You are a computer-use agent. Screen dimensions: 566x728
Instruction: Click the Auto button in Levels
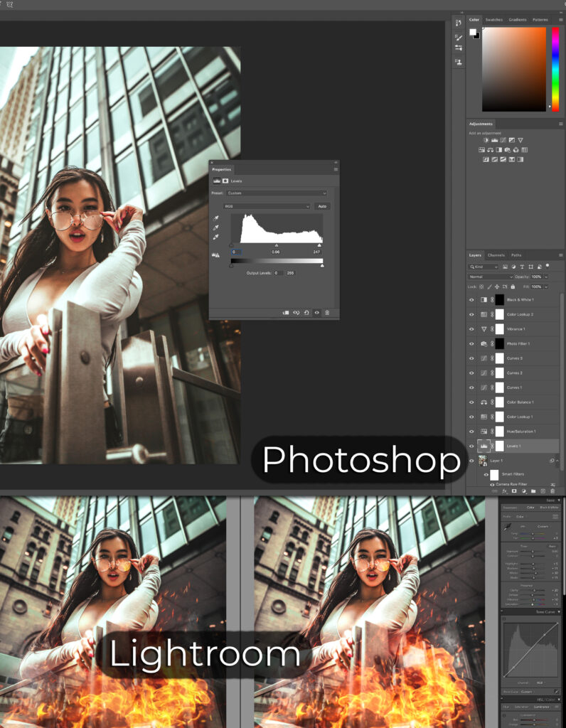pyautogui.click(x=322, y=206)
